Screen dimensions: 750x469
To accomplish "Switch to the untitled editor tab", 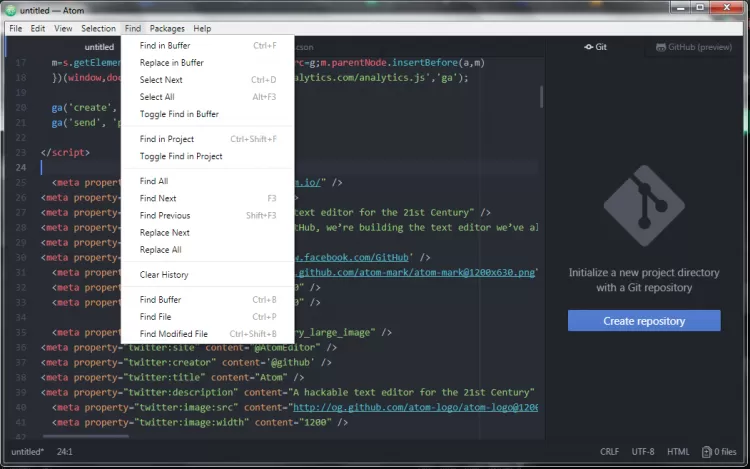I will click(99, 47).
